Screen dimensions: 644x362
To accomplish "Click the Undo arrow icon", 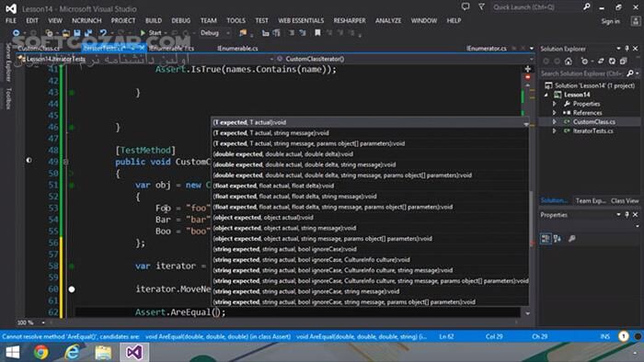I will pyautogui.click(x=103, y=33).
